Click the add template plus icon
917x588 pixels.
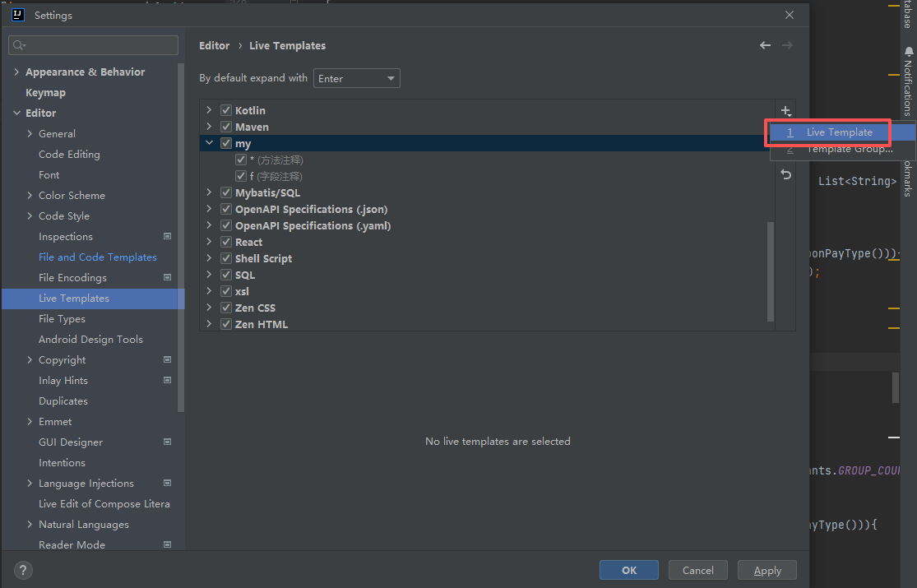click(785, 110)
